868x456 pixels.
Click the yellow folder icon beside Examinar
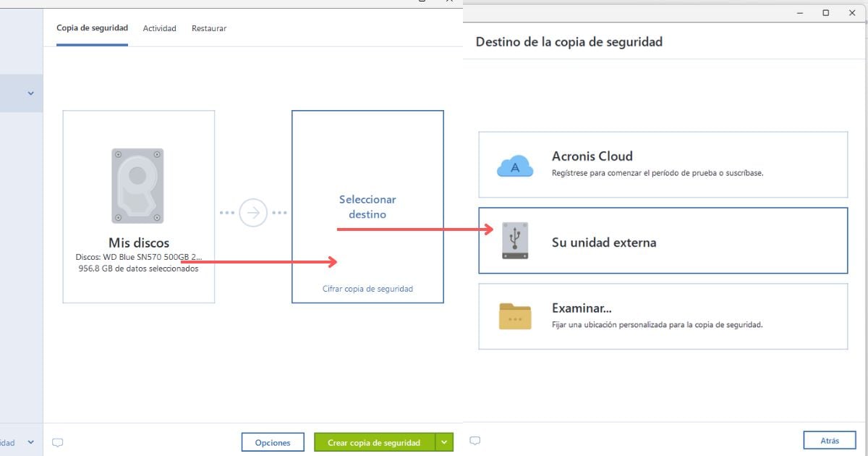pyautogui.click(x=515, y=316)
